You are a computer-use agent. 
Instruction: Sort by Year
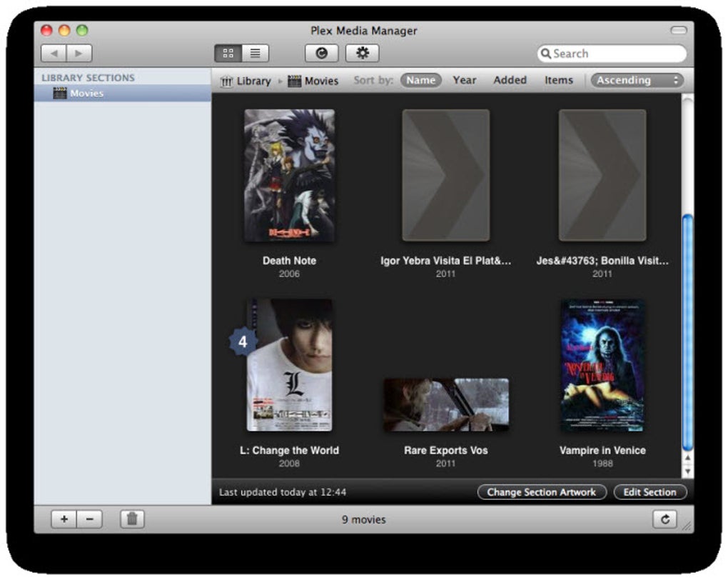click(465, 81)
